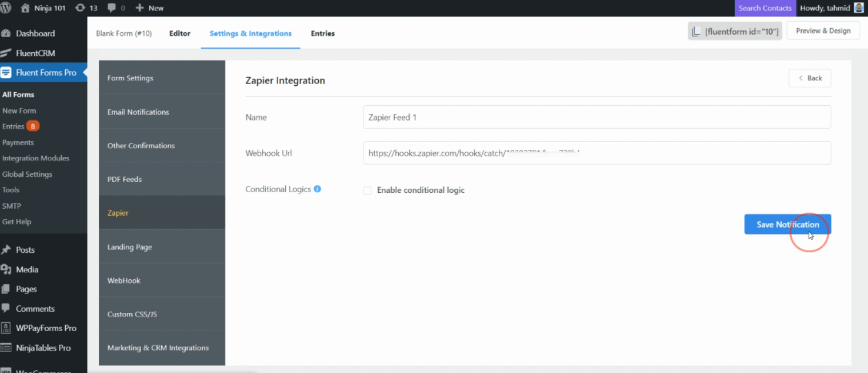868x373 pixels.
Task: Click the Save Notification button
Action: [x=787, y=224]
